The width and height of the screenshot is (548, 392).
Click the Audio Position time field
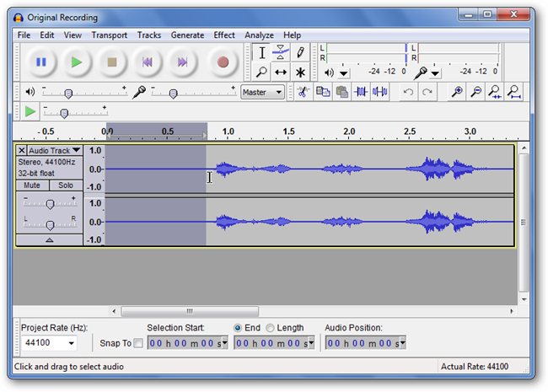tap(366, 343)
